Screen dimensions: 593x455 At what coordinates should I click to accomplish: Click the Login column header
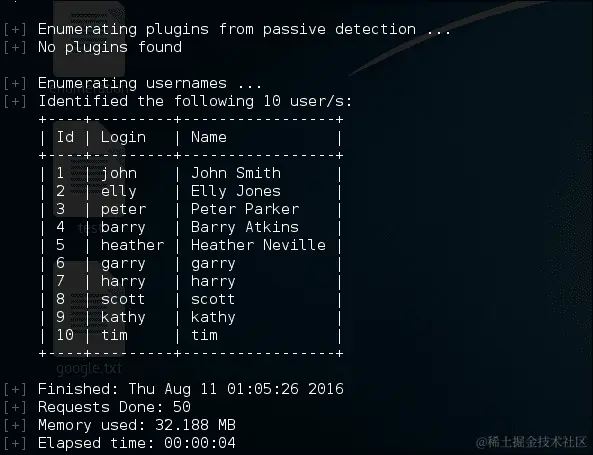pos(123,137)
